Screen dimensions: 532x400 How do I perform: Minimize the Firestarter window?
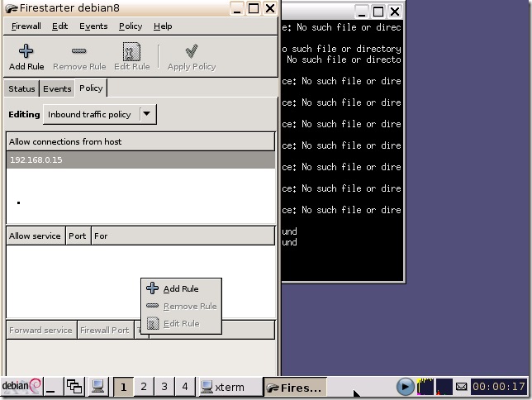[237, 8]
